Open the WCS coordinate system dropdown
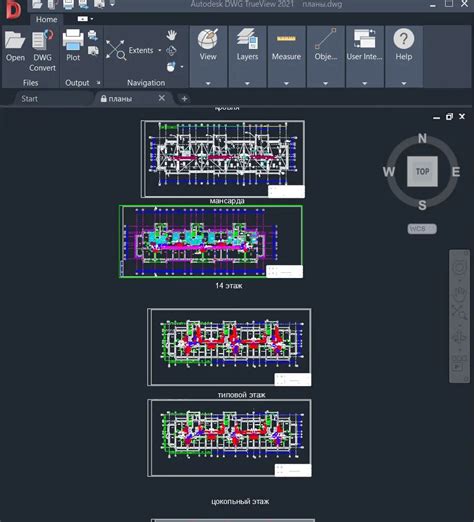The width and height of the screenshot is (474, 522). [x=422, y=229]
